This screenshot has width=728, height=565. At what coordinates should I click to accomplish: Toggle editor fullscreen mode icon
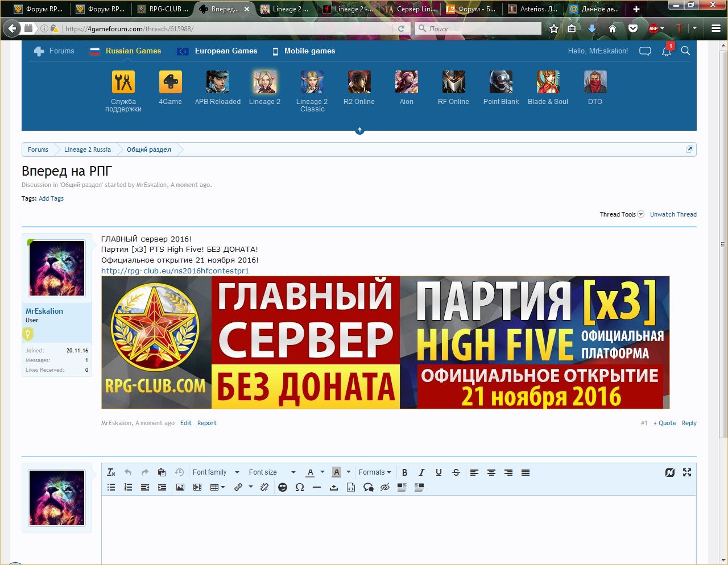(x=687, y=472)
